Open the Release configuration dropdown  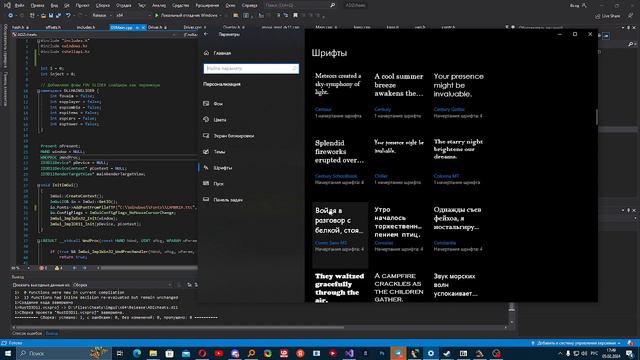click(x=102, y=16)
